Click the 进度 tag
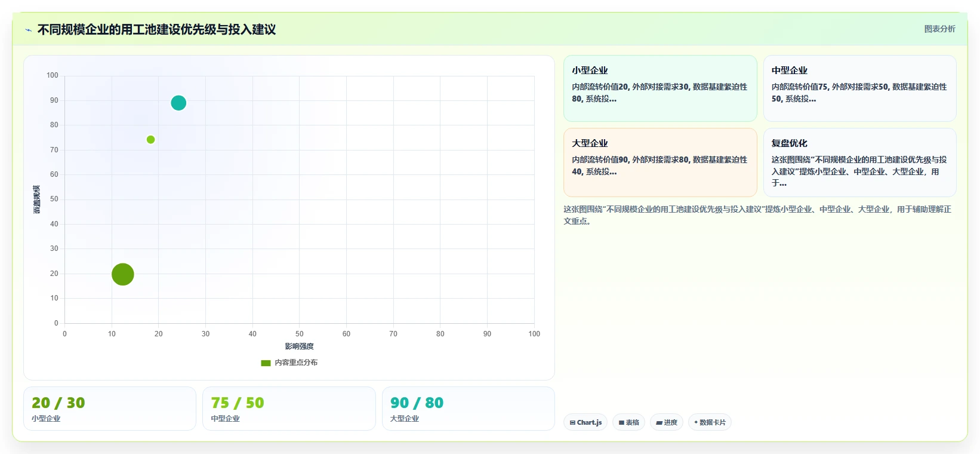This screenshot has width=980, height=454. tap(667, 422)
